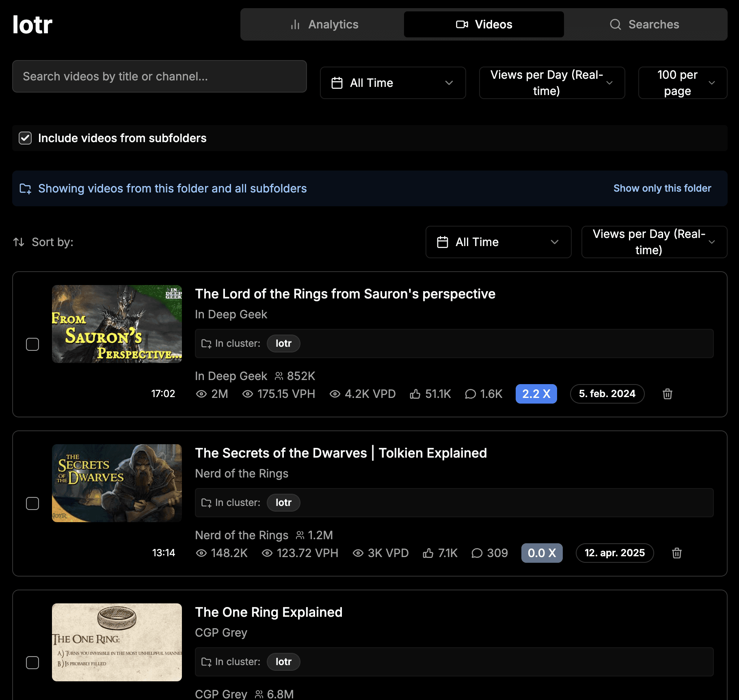Click folder icon beside In cluster on Sauron video
The image size is (739, 700).
pyautogui.click(x=206, y=344)
